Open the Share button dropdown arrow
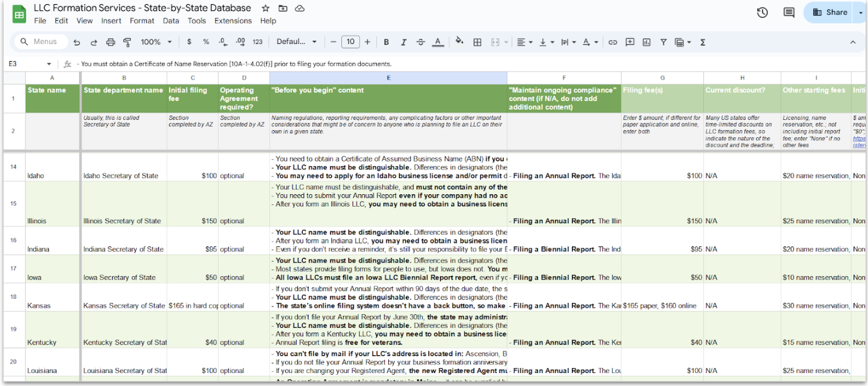The width and height of the screenshot is (868, 386). coord(860,12)
